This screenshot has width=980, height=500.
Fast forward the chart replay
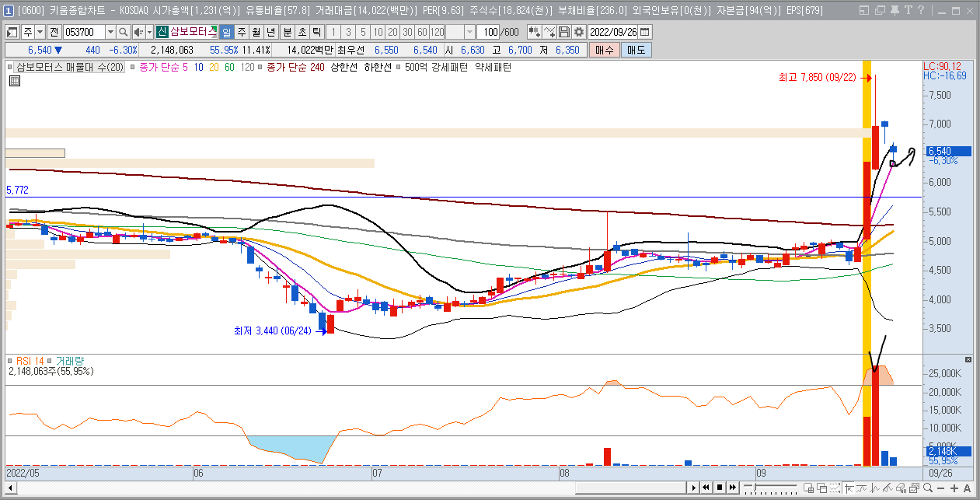click(732, 488)
